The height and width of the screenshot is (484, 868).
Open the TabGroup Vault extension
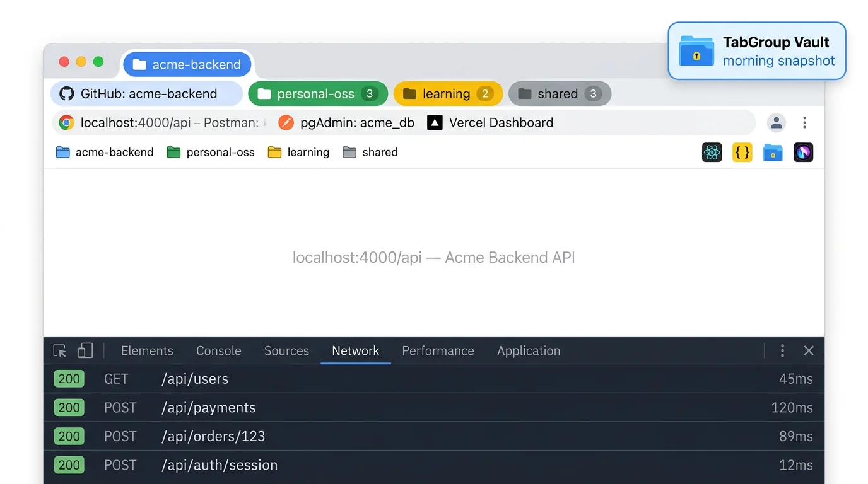point(773,152)
